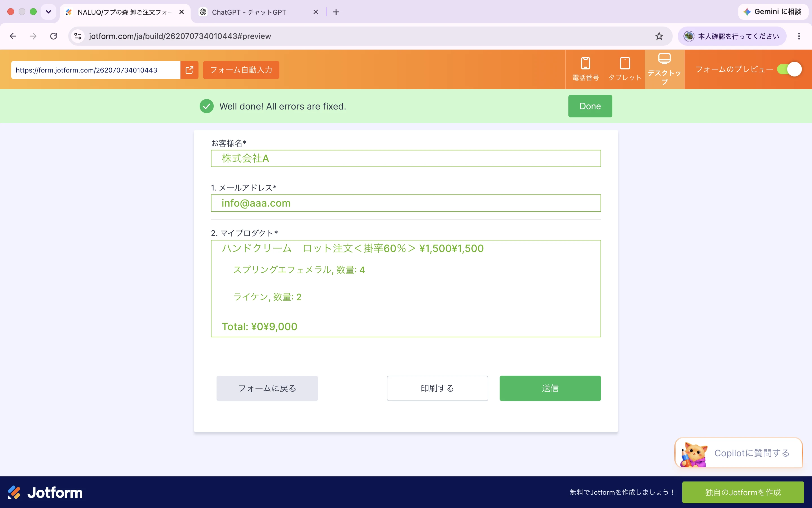Viewport: 812px width, 508px height.
Task: Click フォームに戻る button
Action: tap(267, 388)
